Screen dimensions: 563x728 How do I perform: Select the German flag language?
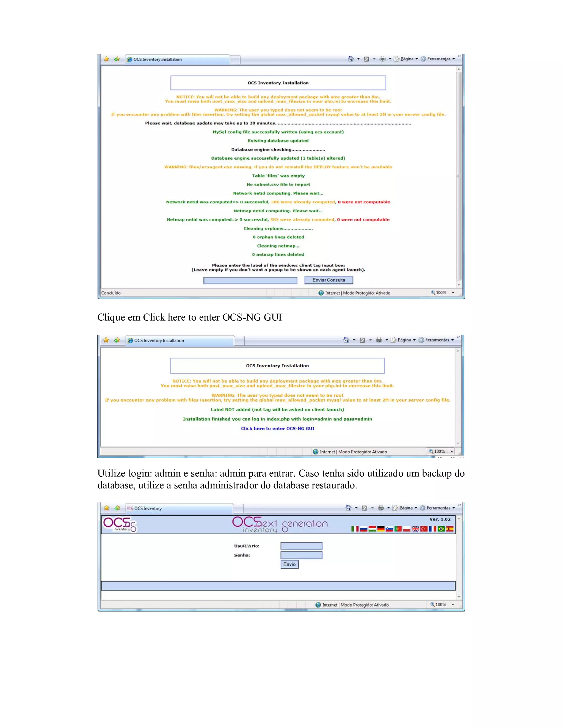(380, 529)
